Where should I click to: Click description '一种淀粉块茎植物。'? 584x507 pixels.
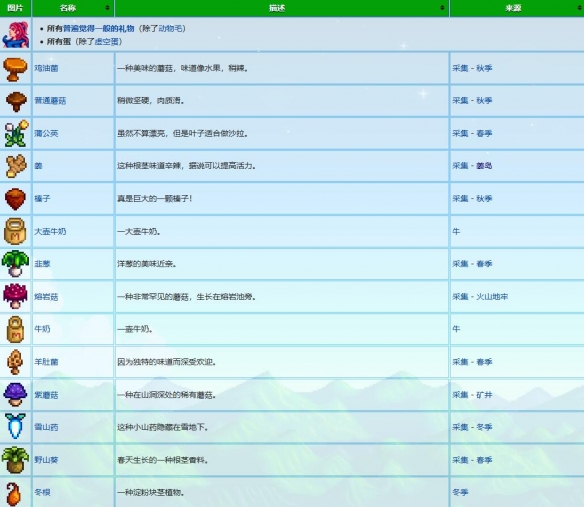151,492
